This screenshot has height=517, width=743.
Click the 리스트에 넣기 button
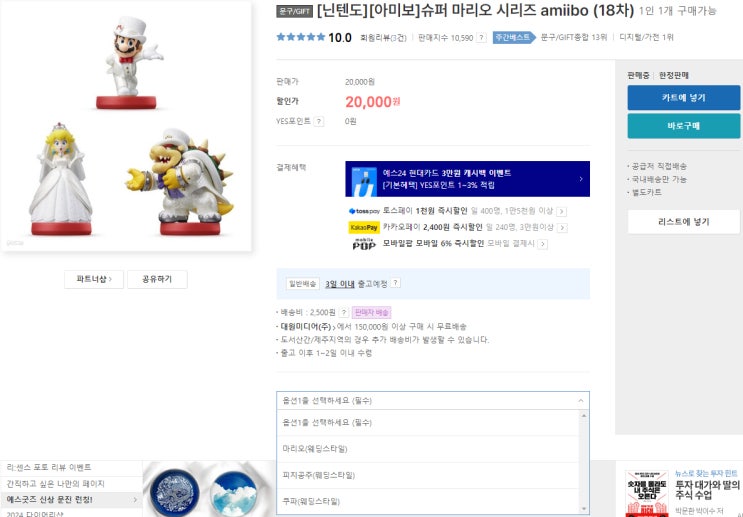(x=683, y=222)
